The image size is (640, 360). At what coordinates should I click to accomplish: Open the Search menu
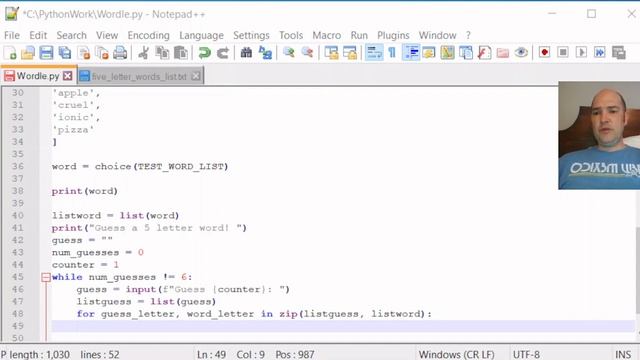71,36
